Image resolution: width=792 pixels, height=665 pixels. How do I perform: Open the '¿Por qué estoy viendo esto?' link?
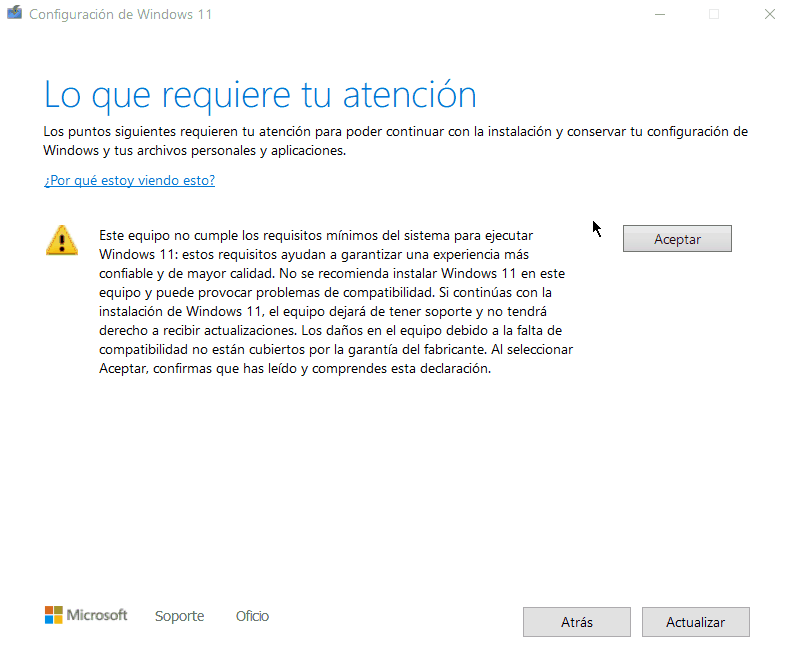[129, 180]
